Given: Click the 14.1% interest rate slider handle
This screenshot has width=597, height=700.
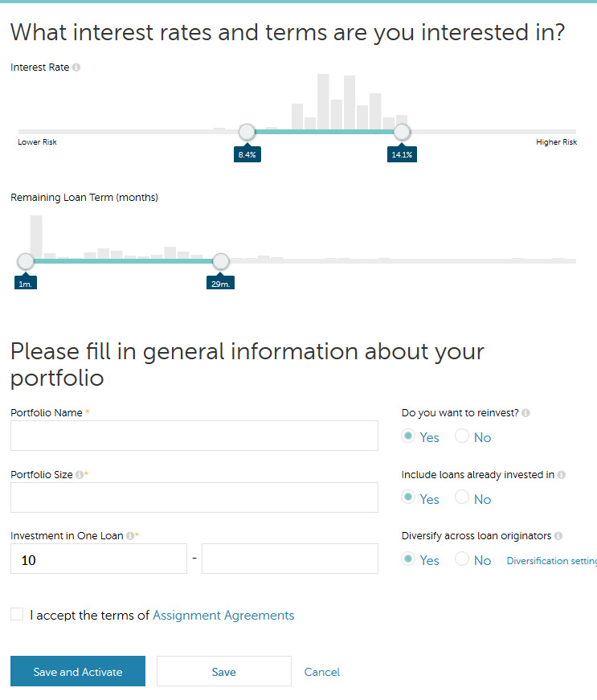Looking at the screenshot, I should tap(402, 132).
